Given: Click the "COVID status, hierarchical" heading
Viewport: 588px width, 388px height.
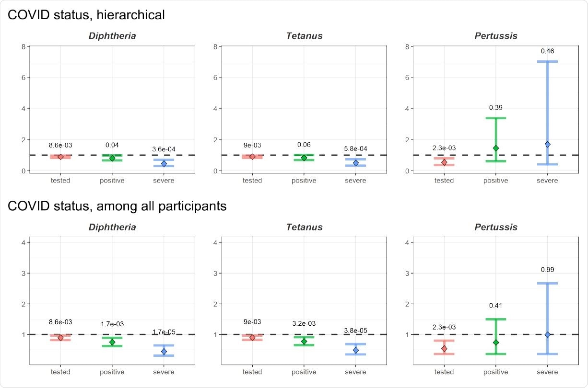Looking at the screenshot, I should [86, 15].
